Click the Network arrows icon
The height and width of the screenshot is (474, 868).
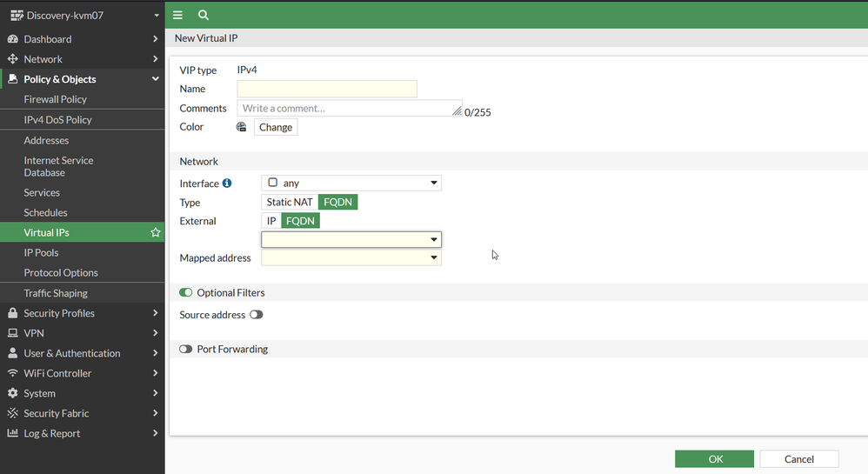(13, 58)
